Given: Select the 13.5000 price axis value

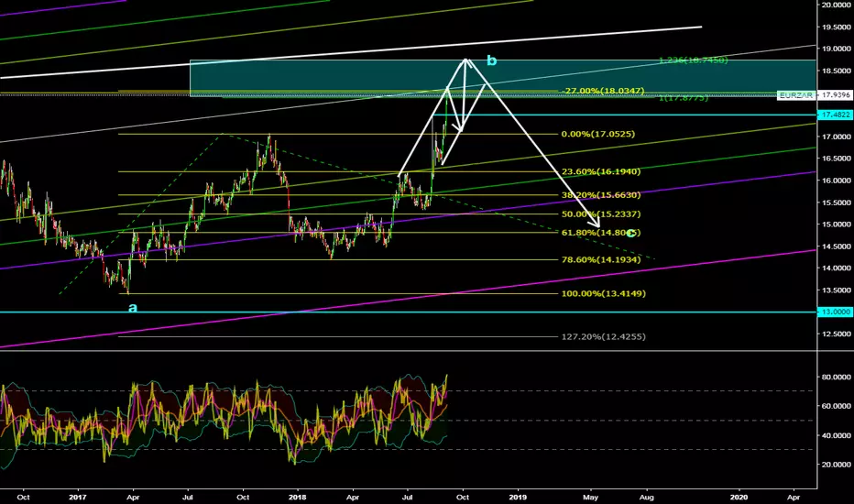Looking at the screenshot, I should click(x=837, y=290).
